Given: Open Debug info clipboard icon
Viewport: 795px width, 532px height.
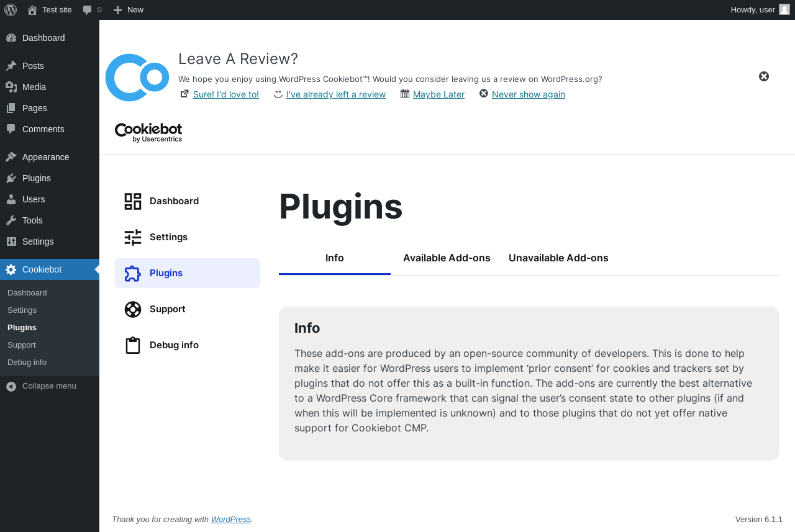Looking at the screenshot, I should [133, 345].
